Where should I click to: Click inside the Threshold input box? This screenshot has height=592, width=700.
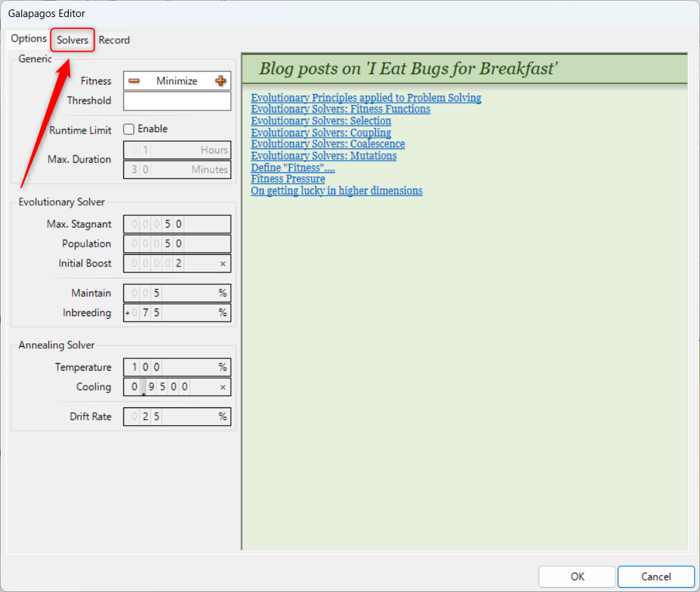[x=177, y=101]
